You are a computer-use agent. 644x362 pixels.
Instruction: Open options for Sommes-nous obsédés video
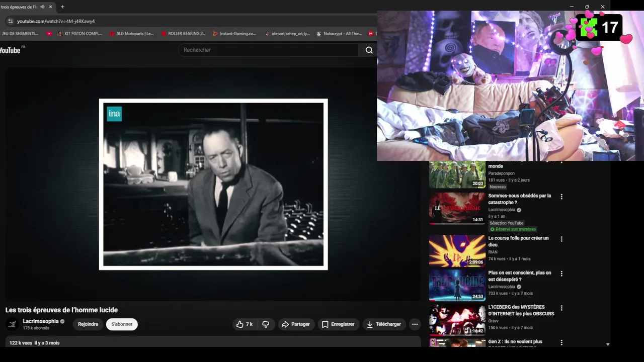click(x=561, y=197)
